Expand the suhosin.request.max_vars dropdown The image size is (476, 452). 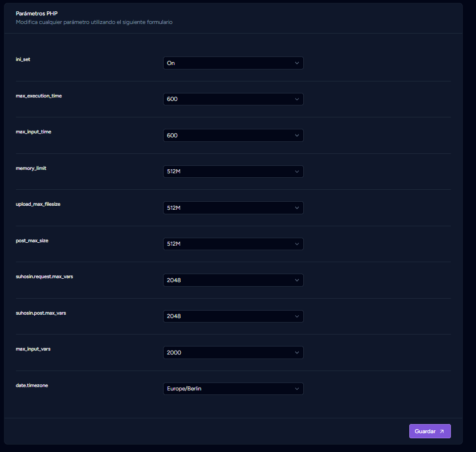point(233,280)
